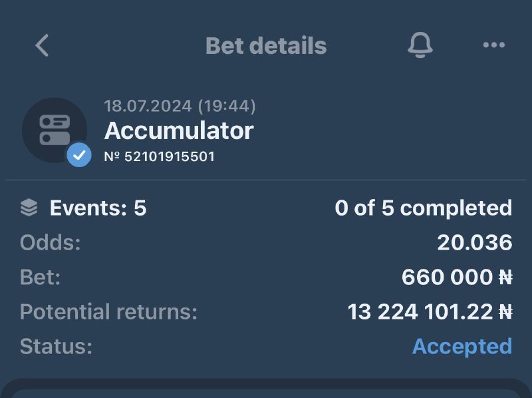Click the stacked layers Events icon
The width and height of the screenshot is (532, 398).
[x=29, y=208]
